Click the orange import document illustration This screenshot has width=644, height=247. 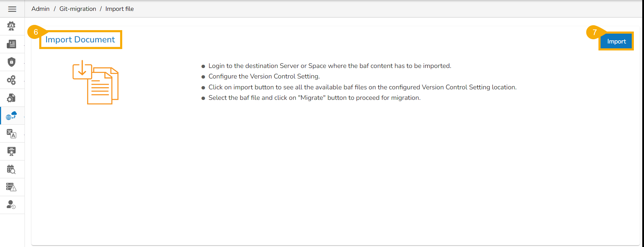click(x=96, y=82)
